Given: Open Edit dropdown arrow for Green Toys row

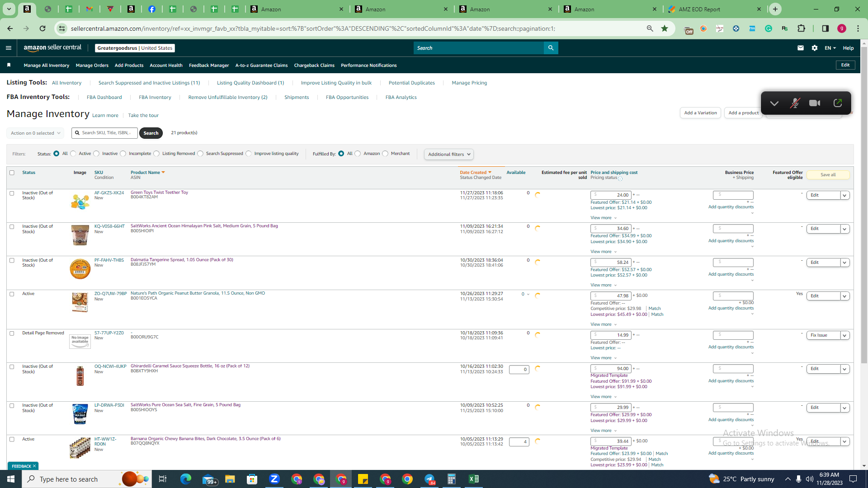Looking at the screenshot, I should tap(844, 196).
